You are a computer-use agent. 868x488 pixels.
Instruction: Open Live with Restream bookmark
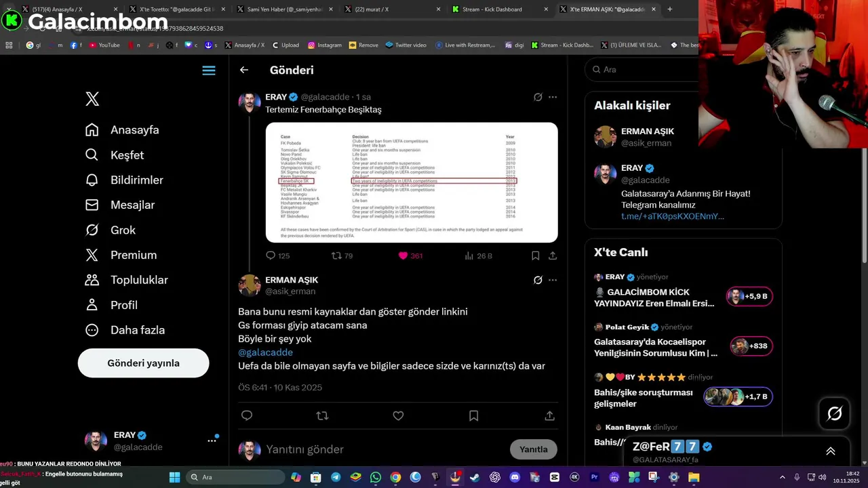coord(465,45)
